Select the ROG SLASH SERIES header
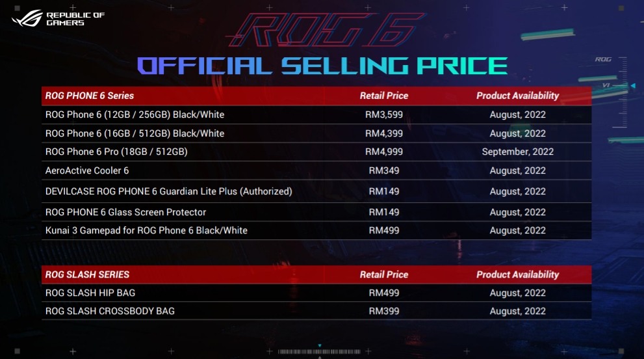Viewport: 644px width, 359px height. pyautogui.click(x=87, y=274)
